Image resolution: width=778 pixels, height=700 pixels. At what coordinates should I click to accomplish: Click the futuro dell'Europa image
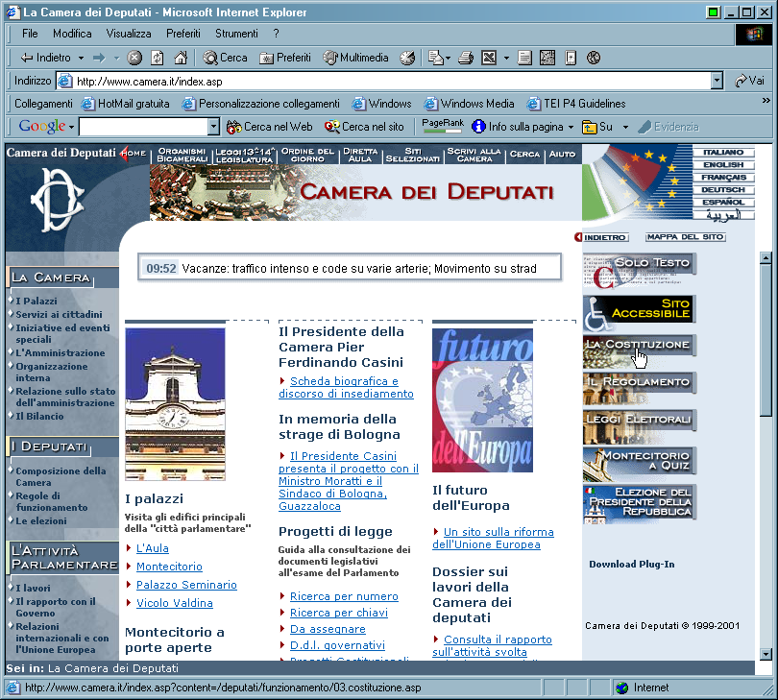(482, 400)
